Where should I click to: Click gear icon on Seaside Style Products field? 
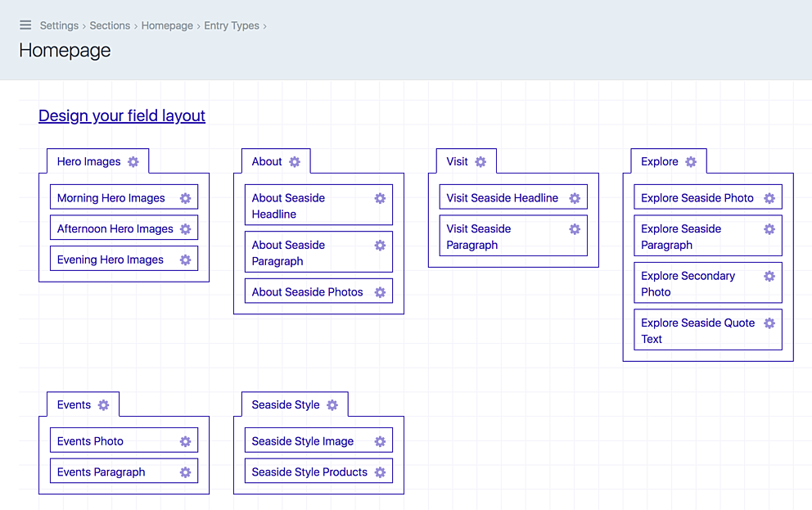pyautogui.click(x=380, y=472)
